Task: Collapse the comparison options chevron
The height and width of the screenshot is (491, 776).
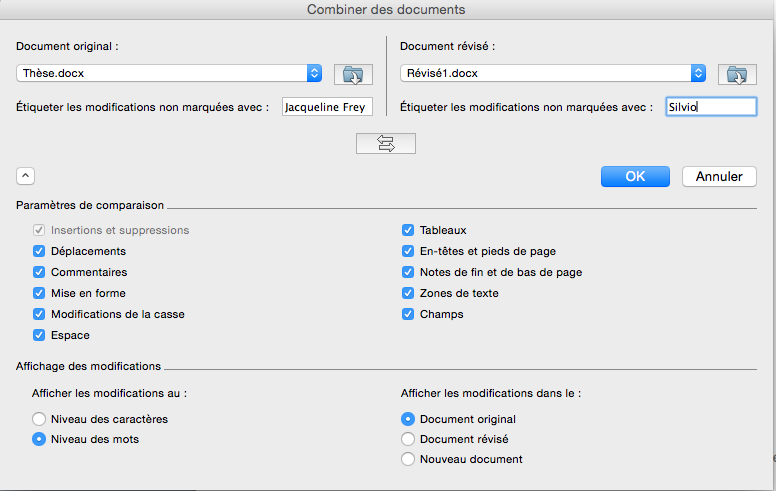Action: [26, 176]
